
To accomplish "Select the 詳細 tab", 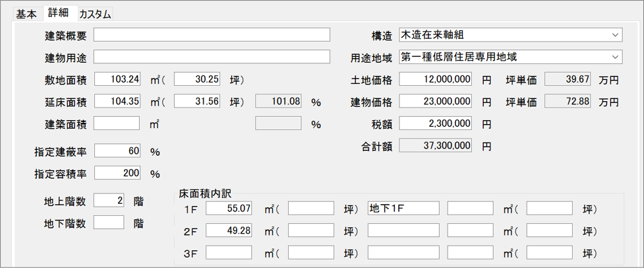I will tap(59, 13).
